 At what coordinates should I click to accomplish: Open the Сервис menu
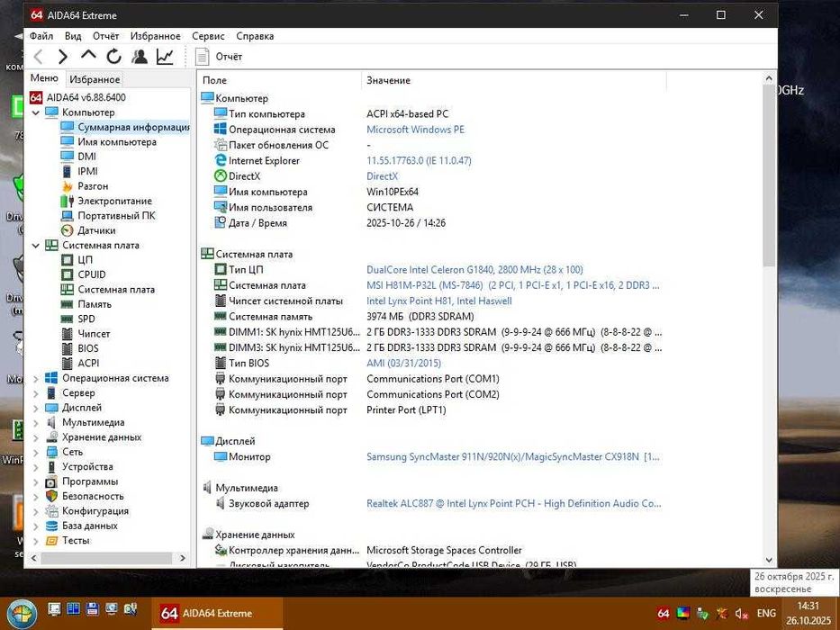coord(208,36)
